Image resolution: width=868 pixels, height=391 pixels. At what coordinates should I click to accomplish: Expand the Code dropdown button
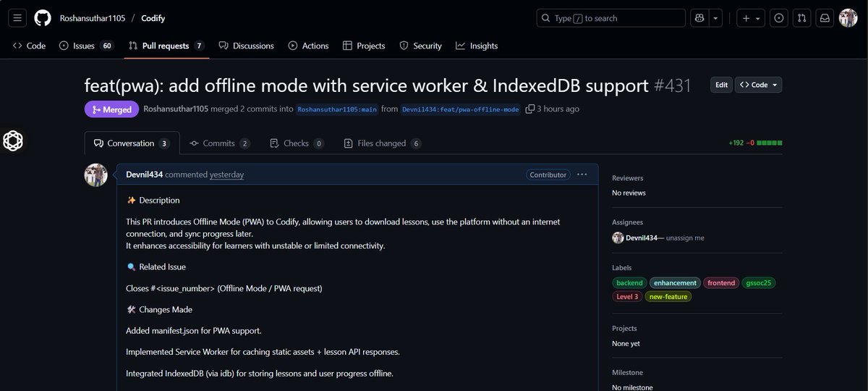(758, 85)
